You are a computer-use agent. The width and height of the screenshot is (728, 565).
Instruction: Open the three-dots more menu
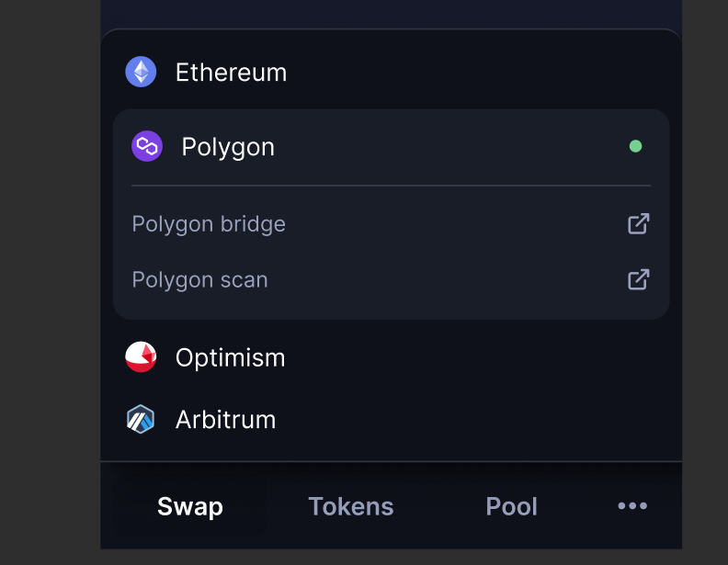(632, 506)
